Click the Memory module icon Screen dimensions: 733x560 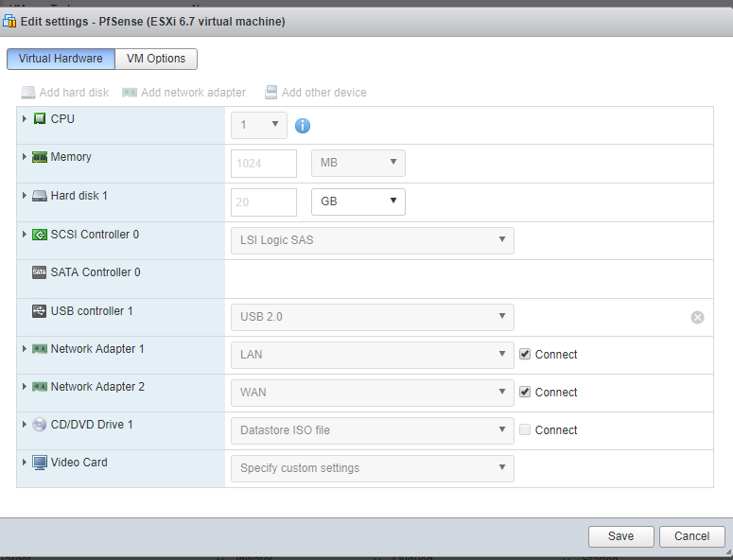point(40,157)
